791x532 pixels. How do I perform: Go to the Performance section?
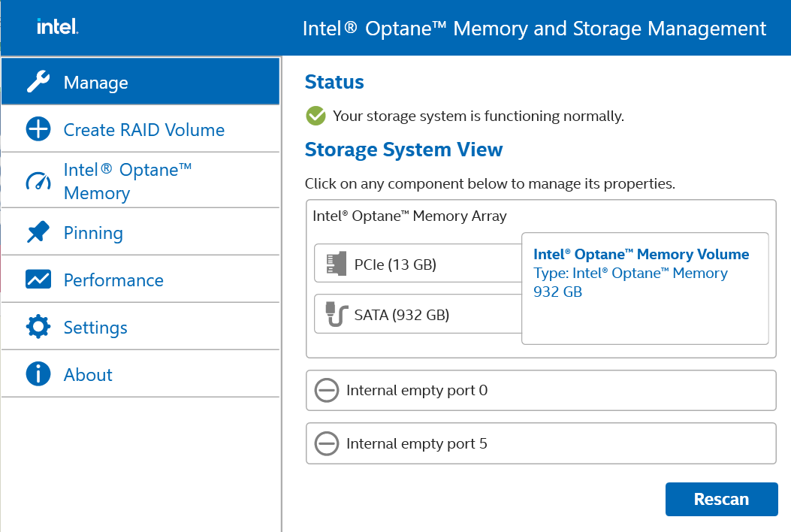113,280
